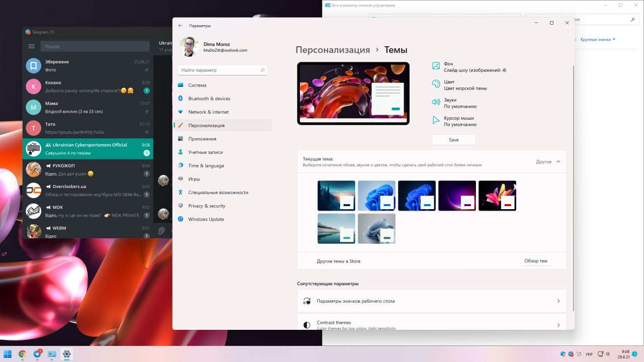Image resolution: width=644 pixels, height=362 pixels.
Task: Open the "Цвет" color setting
Action: (459, 85)
